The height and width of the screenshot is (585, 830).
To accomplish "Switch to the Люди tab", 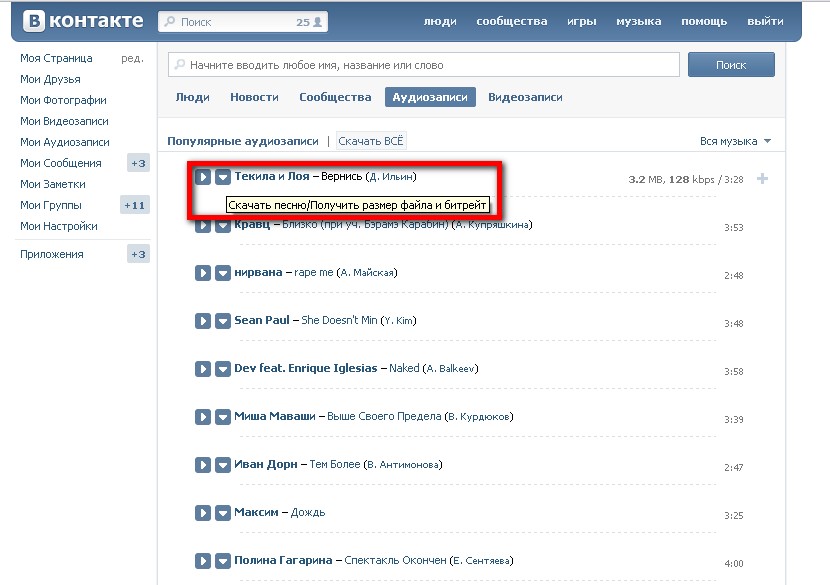I will coord(193,97).
